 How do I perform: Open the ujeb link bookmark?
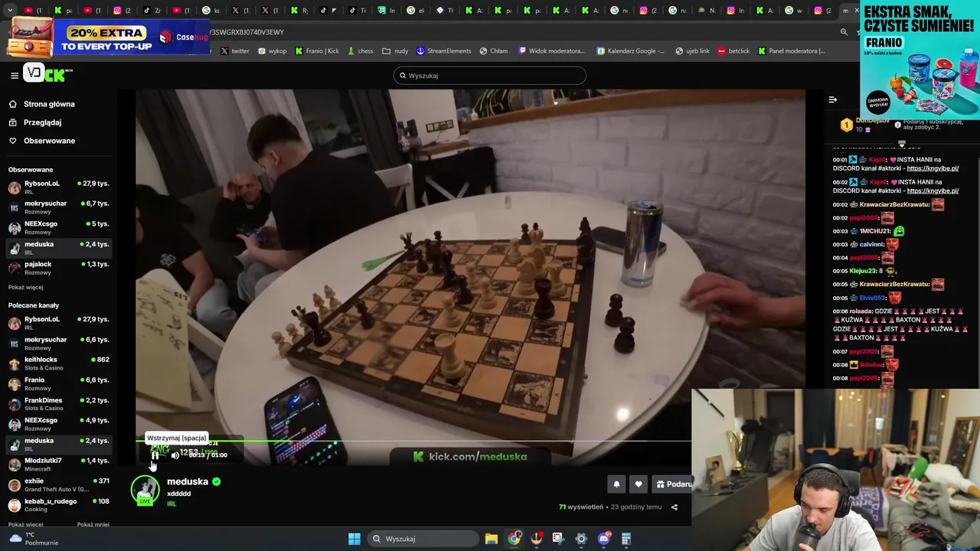(x=693, y=51)
